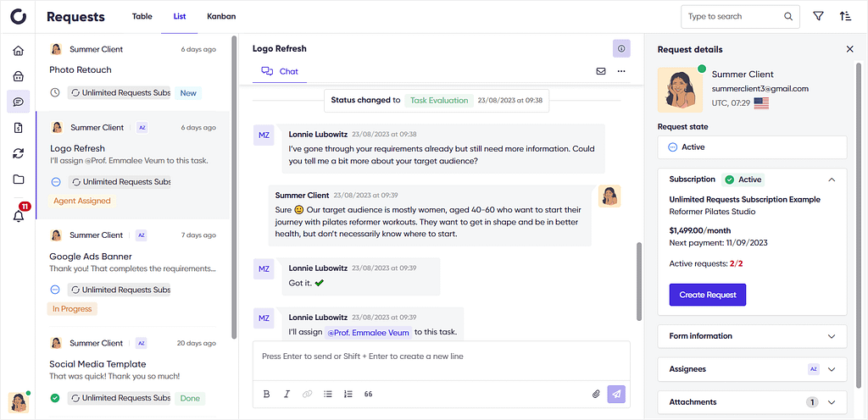Click the message text input area
Screen dimensions: 868x420
[x=441, y=361]
